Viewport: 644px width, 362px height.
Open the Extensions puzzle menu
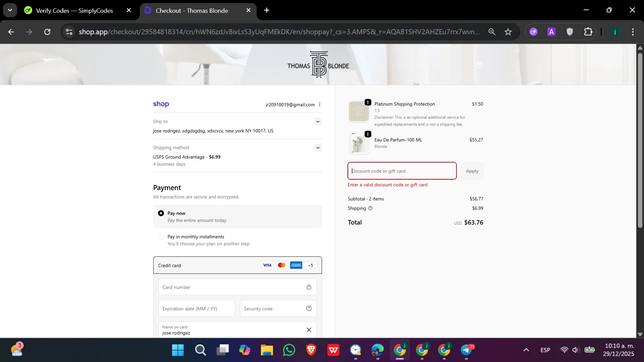(588, 32)
